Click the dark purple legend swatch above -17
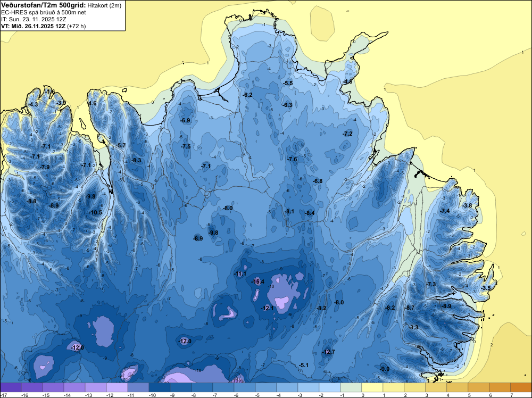This screenshot has height=398, width=532. coord(11,387)
